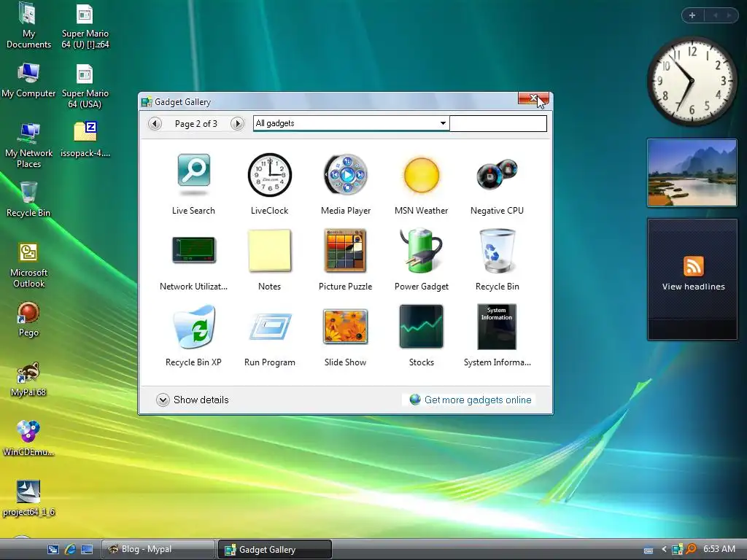
Task: Click Gadget Gallery taskbar button
Action: pos(274,549)
